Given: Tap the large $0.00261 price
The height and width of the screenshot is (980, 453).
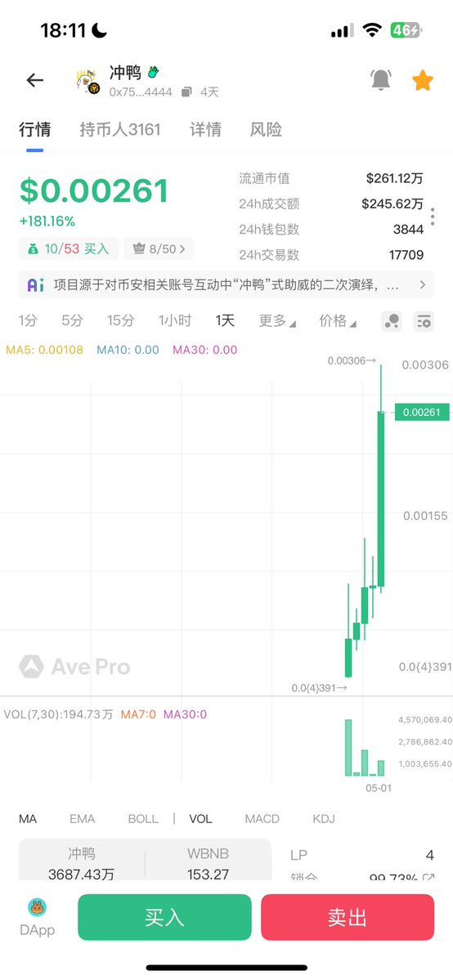Looking at the screenshot, I should [x=94, y=190].
